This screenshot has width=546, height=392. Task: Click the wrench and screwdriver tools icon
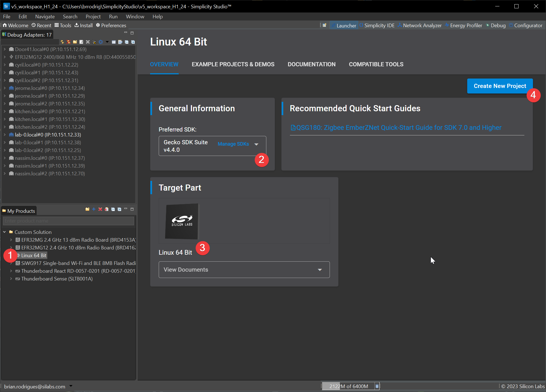(94, 42)
